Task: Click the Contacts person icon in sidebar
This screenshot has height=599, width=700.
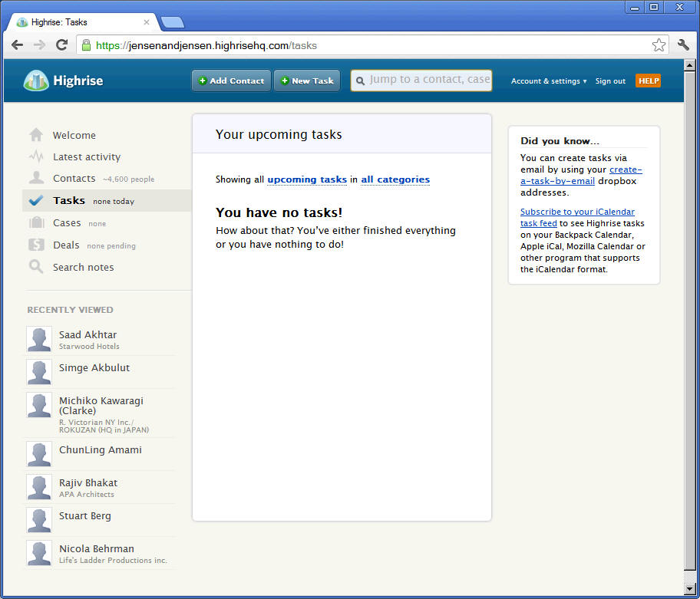Action: coord(36,178)
